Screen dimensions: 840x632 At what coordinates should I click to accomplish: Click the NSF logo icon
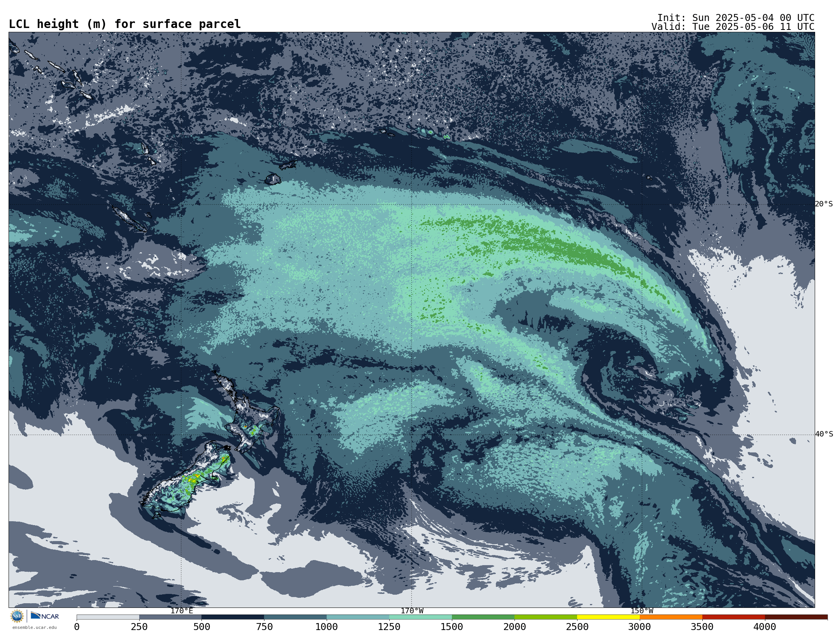pyautogui.click(x=17, y=616)
